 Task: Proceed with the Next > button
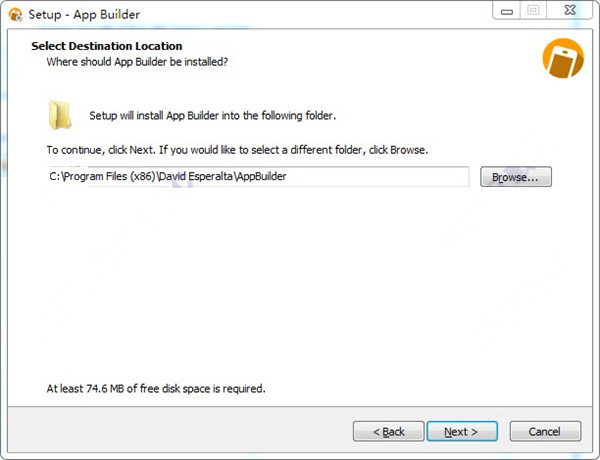462,431
